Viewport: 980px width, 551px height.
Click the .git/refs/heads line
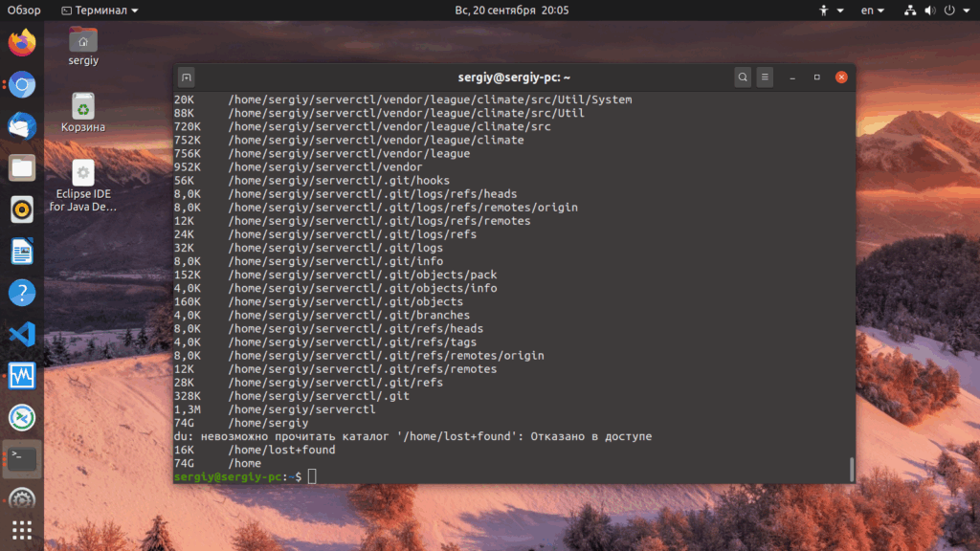(329, 329)
